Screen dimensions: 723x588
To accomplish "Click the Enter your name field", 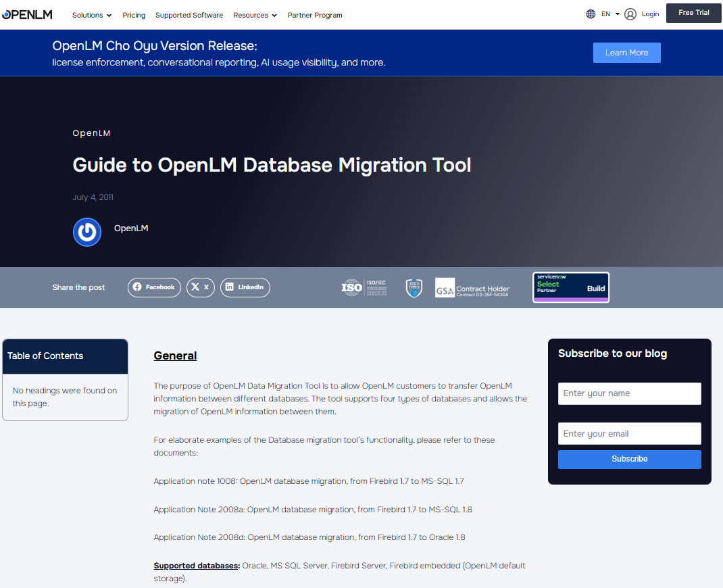I will click(629, 393).
